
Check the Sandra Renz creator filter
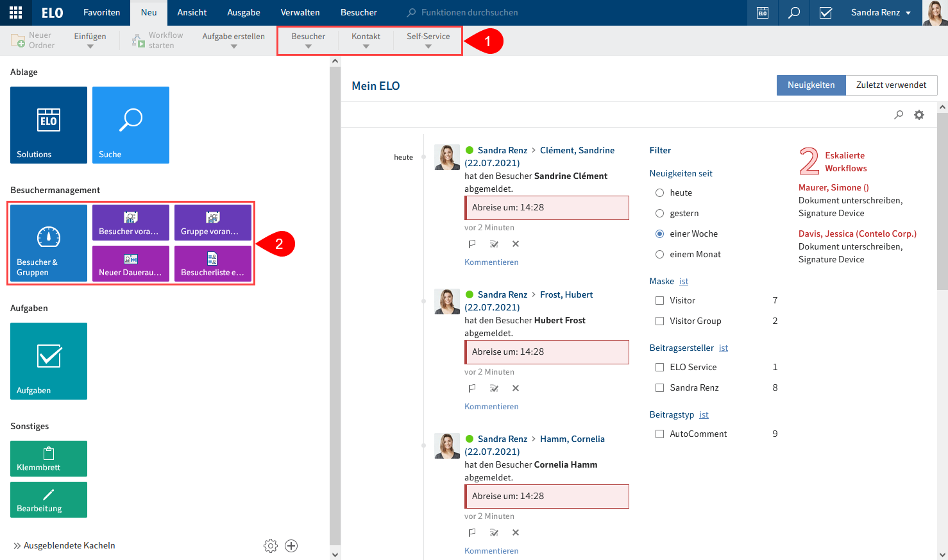pos(659,388)
